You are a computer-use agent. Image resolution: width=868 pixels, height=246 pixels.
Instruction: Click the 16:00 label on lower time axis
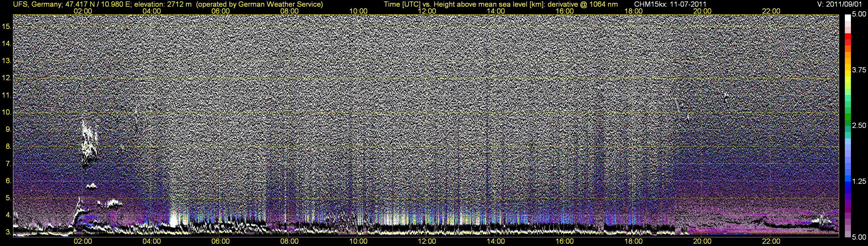pyautogui.click(x=565, y=241)
